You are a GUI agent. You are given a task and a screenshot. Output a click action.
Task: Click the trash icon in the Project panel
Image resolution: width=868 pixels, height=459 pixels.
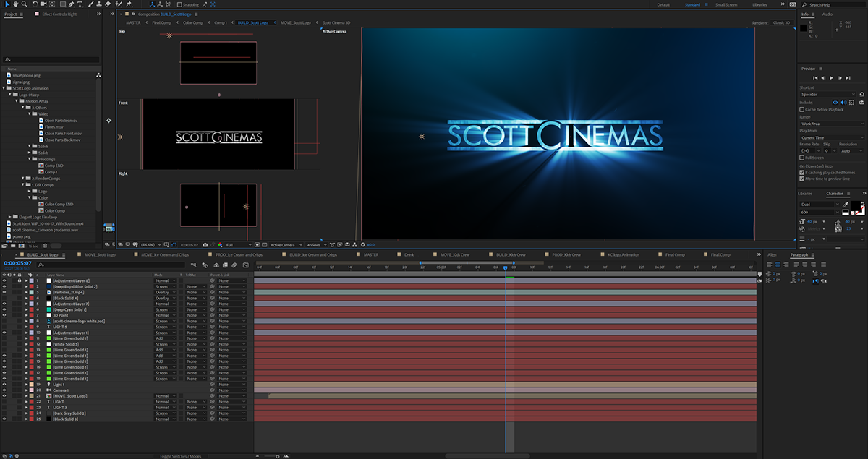[x=45, y=246]
